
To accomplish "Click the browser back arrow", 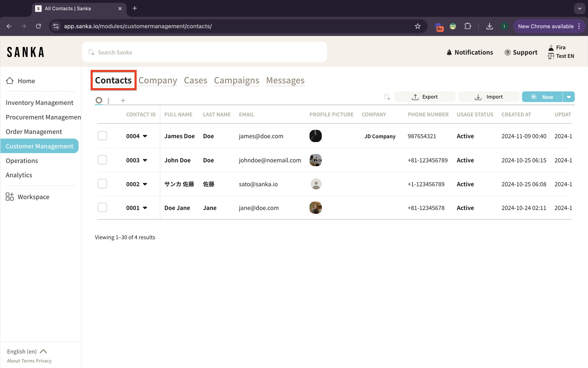I will pos(9,26).
